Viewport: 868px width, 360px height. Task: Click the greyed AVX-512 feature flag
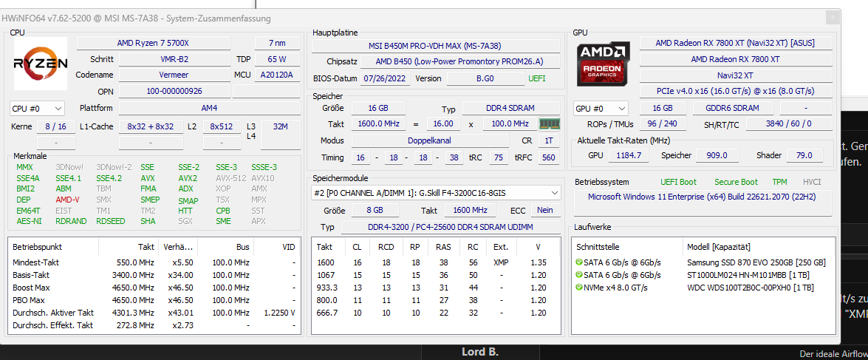click(229, 178)
